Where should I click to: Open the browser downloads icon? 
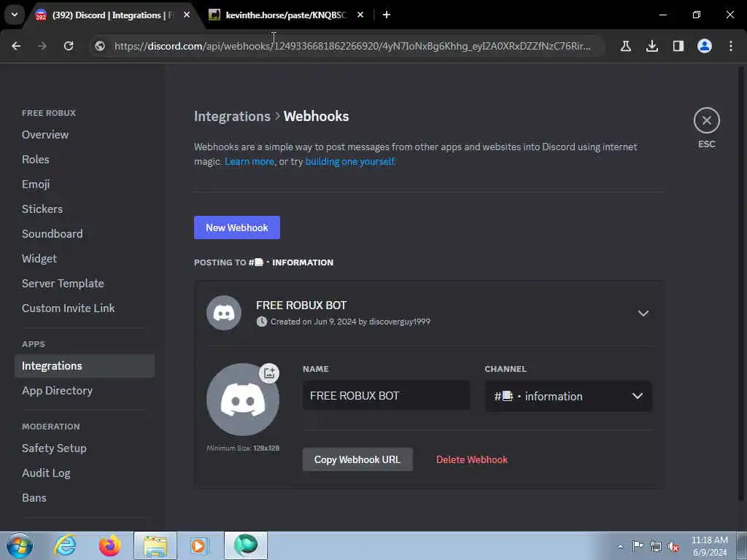coord(652,46)
